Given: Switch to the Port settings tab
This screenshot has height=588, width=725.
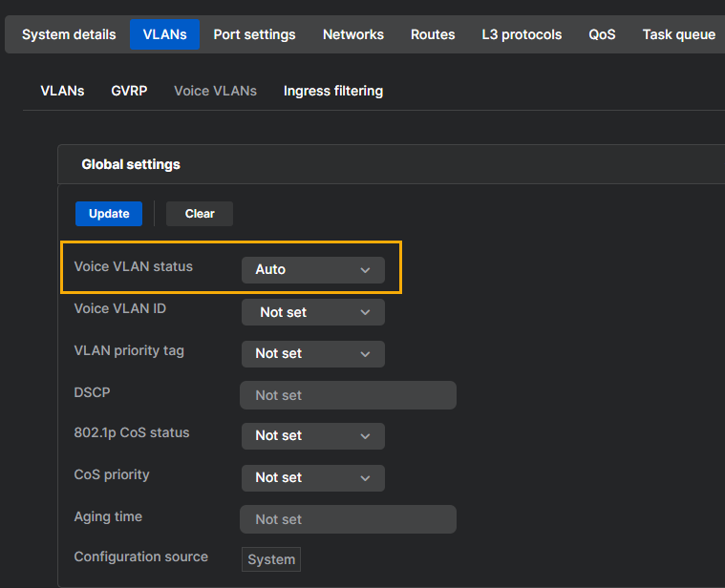Looking at the screenshot, I should click(254, 34).
